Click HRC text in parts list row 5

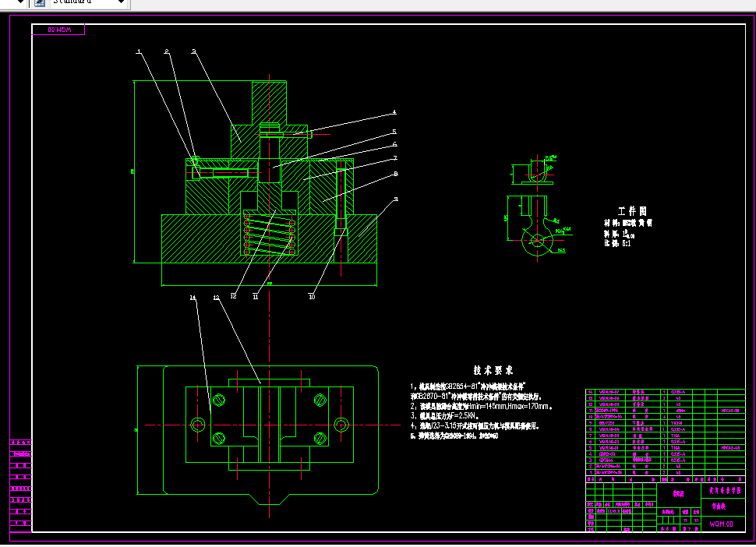(x=730, y=448)
